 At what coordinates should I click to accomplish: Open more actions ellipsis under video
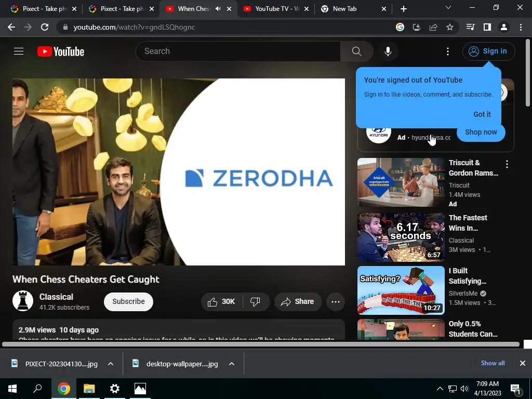coord(336,302)
